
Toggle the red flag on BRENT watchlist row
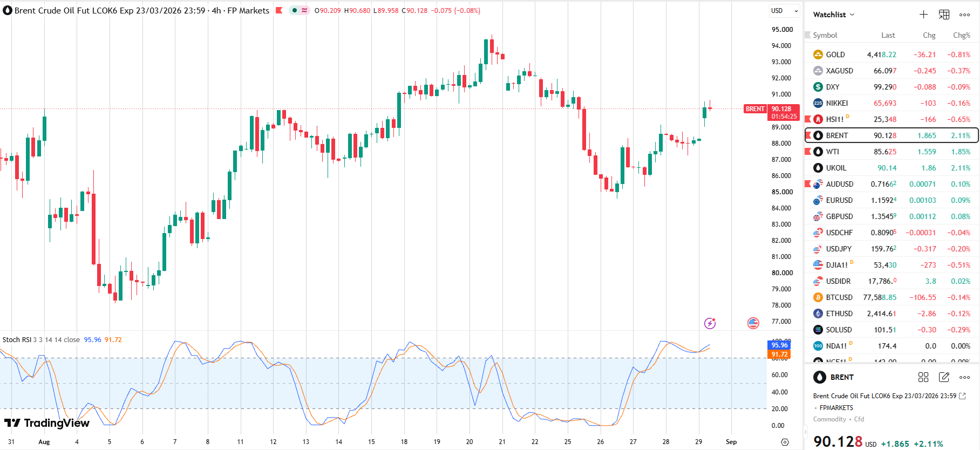pyautogui.click(x=808, y=135)
